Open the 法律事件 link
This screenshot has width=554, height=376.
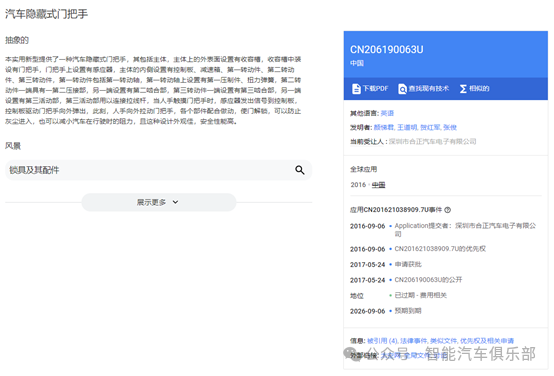coord(413,341)
